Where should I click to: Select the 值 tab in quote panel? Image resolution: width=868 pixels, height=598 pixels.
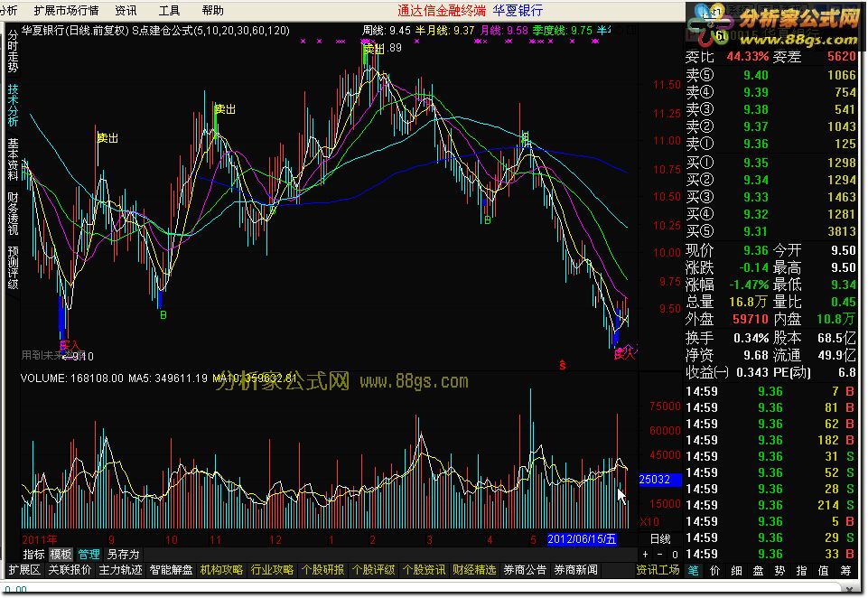823,570
